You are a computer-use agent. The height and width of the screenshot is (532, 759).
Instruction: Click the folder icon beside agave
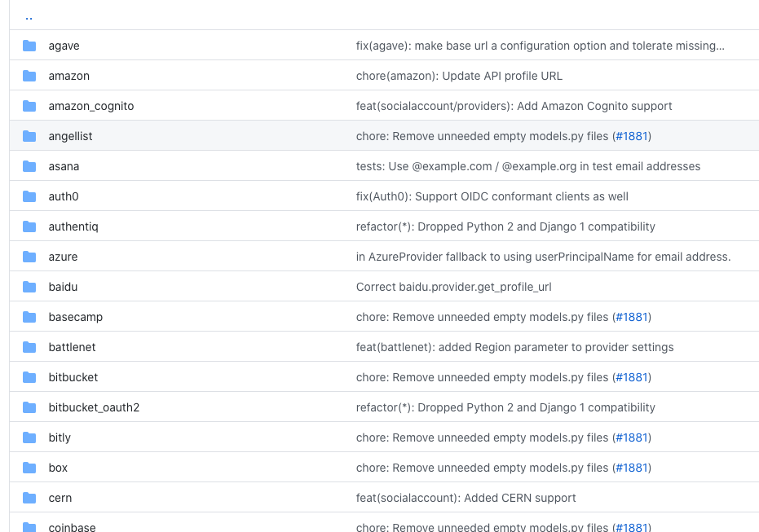pos(29,46)
